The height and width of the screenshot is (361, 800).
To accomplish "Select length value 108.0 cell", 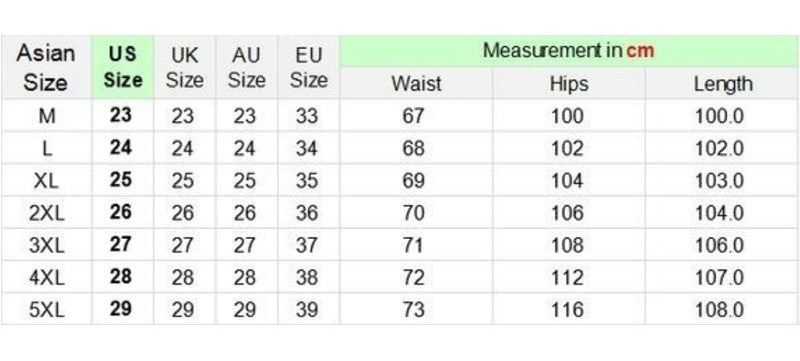I will pyautogui.click(x=721, y=309).
